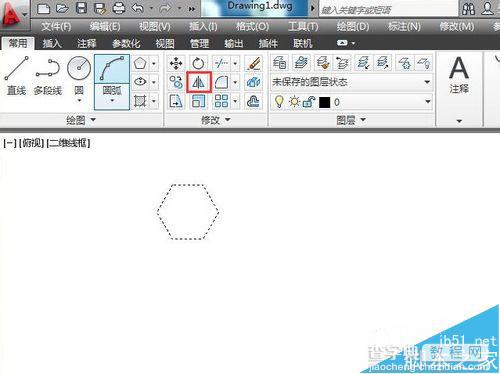500x374 pixels.
Task: Click the Make Object's Layer Current icon
Action: (x=301, y=63)
